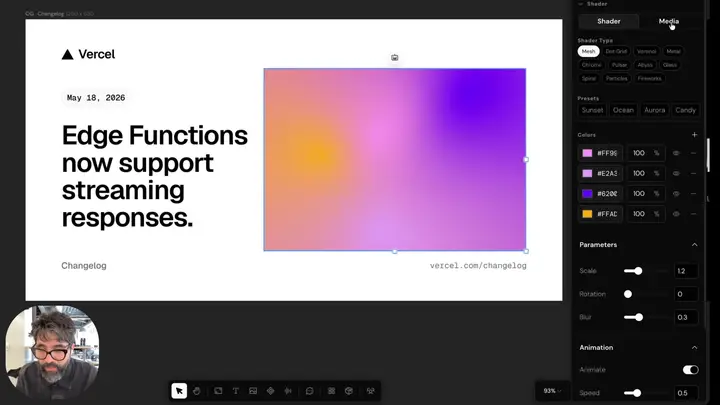This screenshot has height=405, width=720.
Task: Remove the #FFAD color with minus icon
Action: pyautogui.click(x=693, y=214)
